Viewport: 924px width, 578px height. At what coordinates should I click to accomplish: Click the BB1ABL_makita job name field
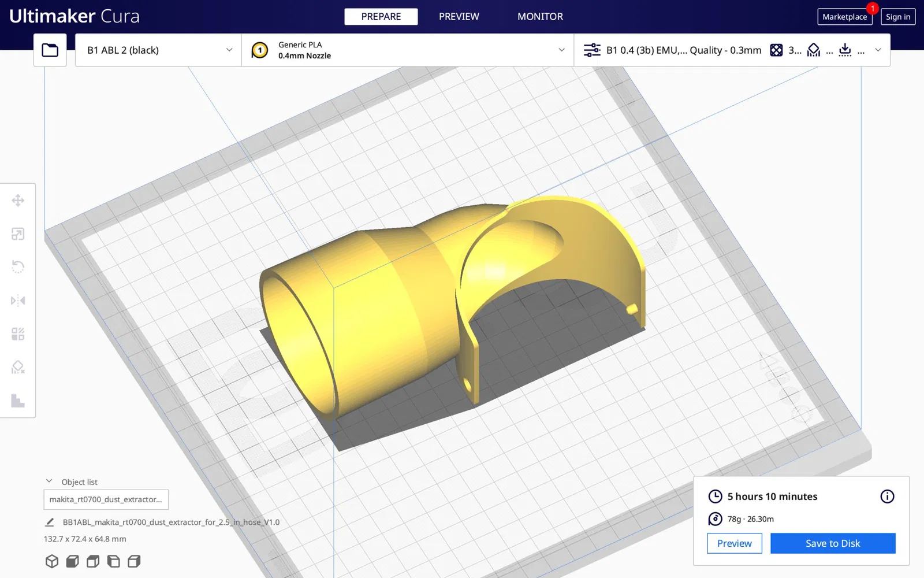click(x=171, y=522)
